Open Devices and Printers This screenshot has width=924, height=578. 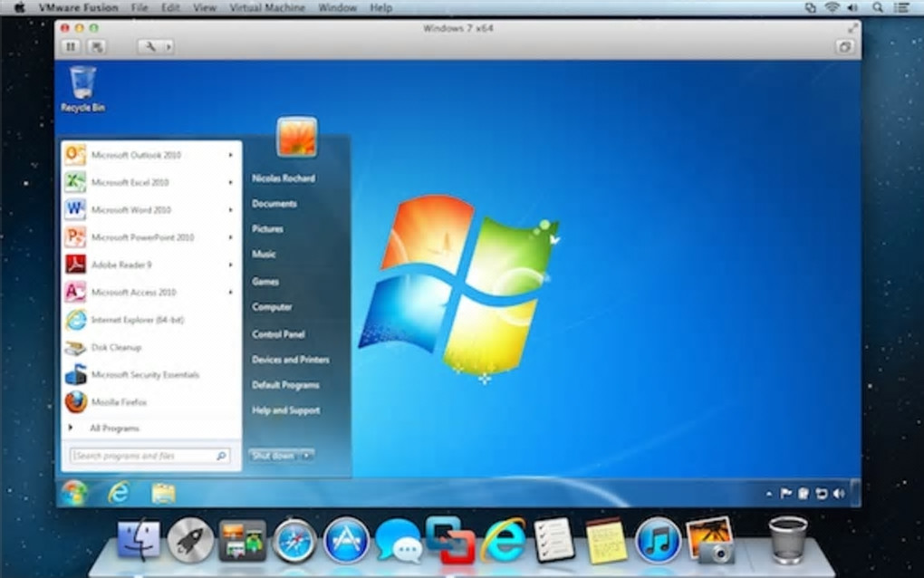click(x=291, y=360)
